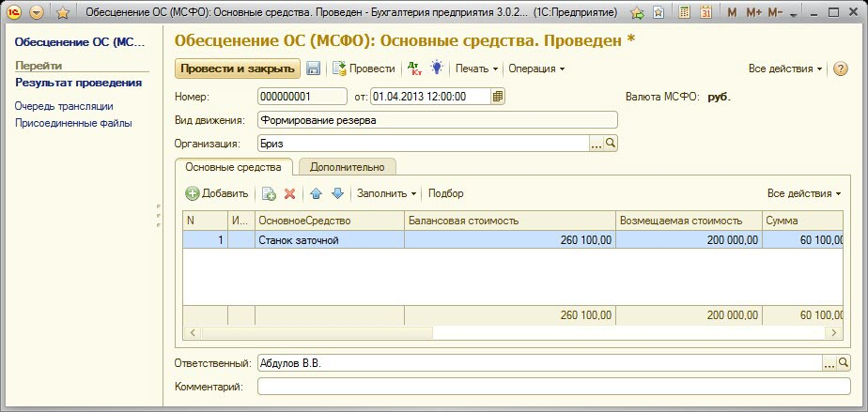Viewport: 868px width, 412px height.
Task: Click the save document diskette icon
Action: pos(314,69)
